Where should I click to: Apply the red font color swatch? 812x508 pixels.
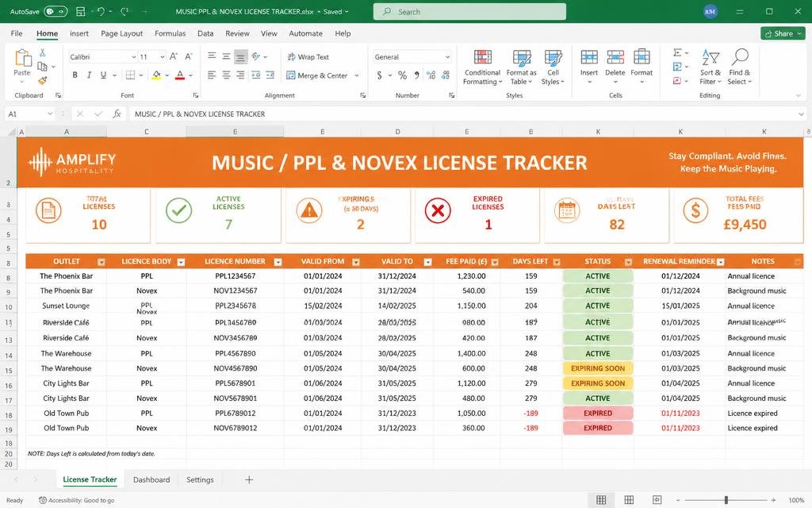coord(180,75)
